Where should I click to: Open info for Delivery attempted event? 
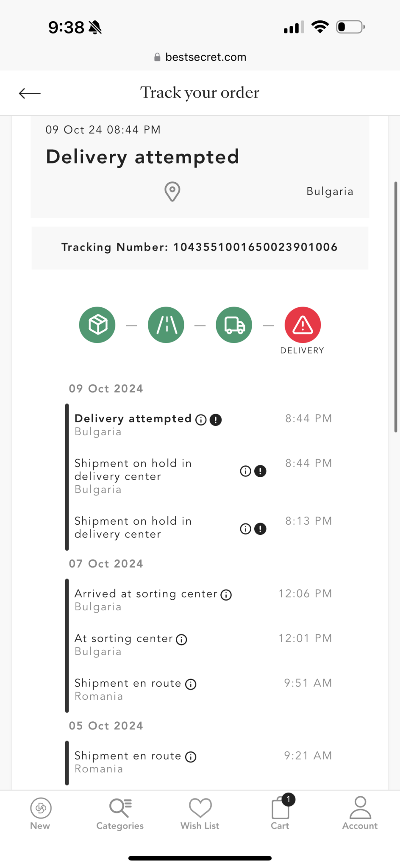pyautogui.click(x=201, y=420)
